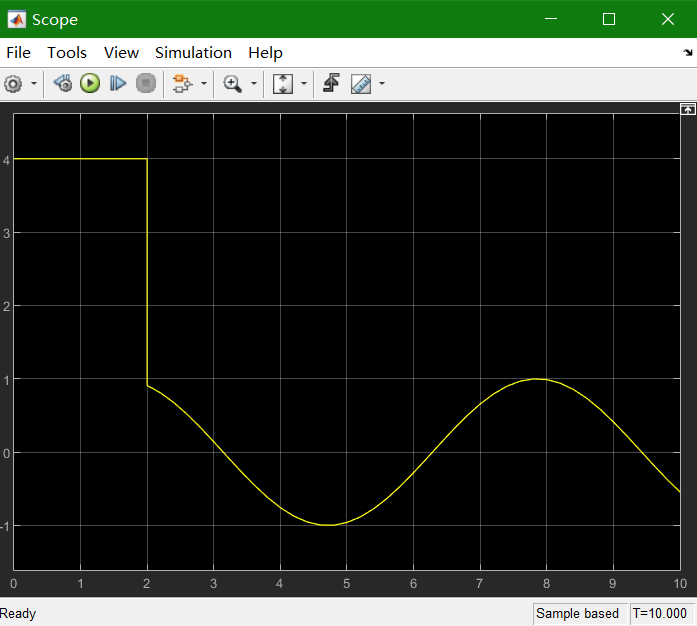697x626 pixels.
Task: Expand the dropdown next to highlight block icon
Action: click(x=204, y=83)
